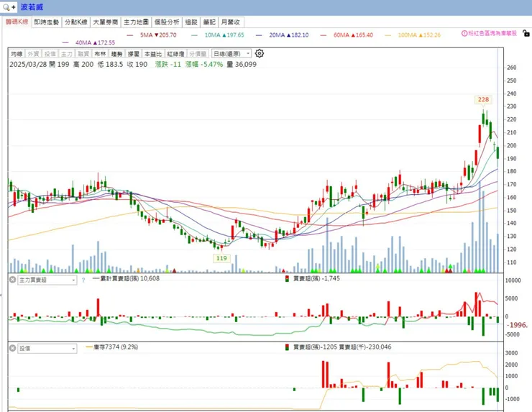Click the 本益比 P/E ratio button
The image size is (532, 412).
tap(153, 54)
